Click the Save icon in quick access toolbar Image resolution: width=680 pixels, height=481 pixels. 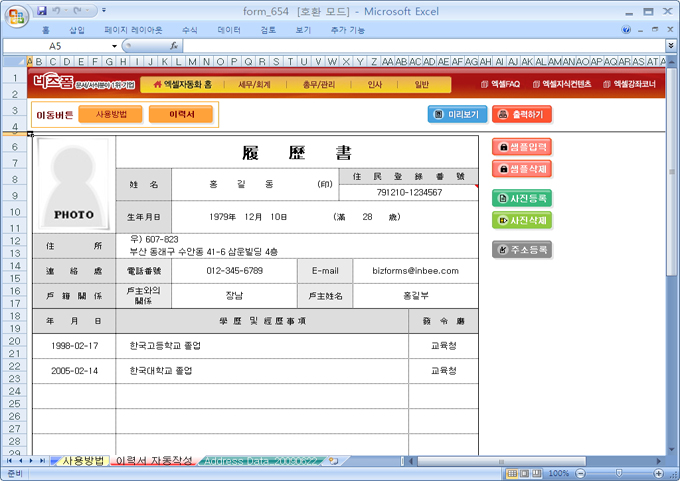point(42,10)
